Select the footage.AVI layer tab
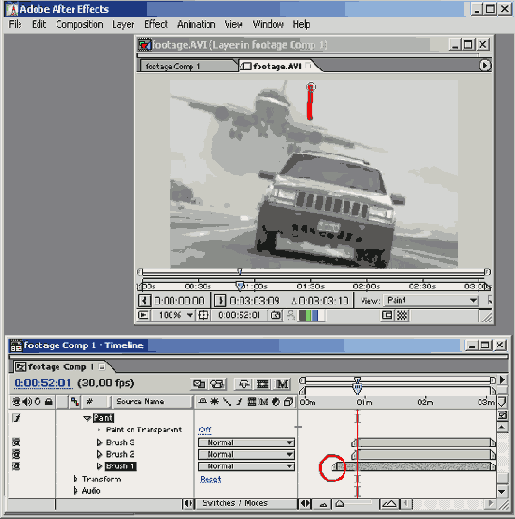 click(x=277, y=66)
